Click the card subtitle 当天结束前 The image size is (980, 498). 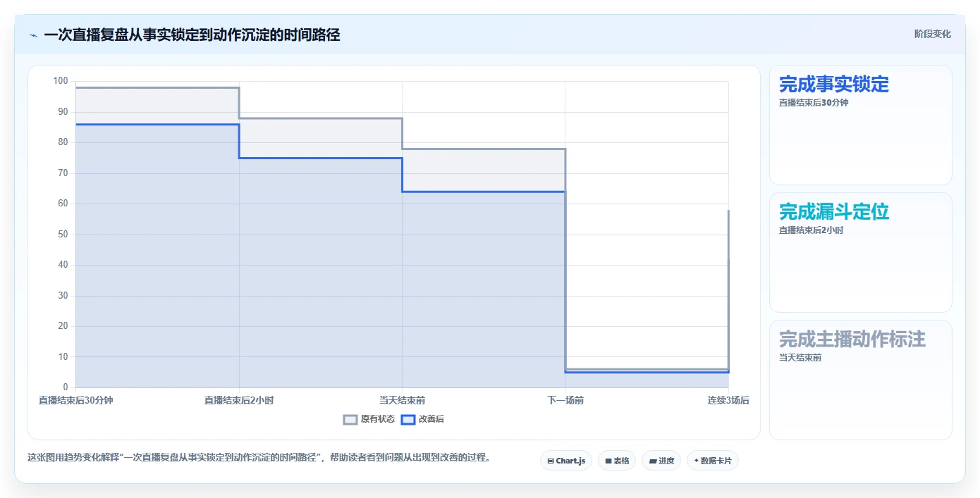point(800,358)
